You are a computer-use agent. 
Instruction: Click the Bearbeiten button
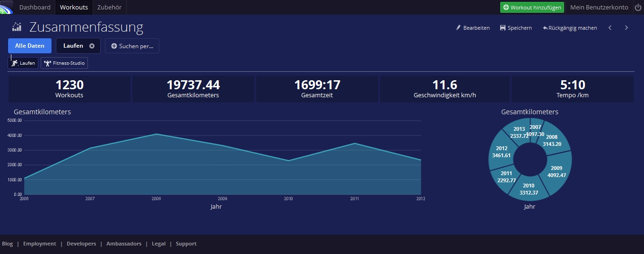tap(472, 28)
